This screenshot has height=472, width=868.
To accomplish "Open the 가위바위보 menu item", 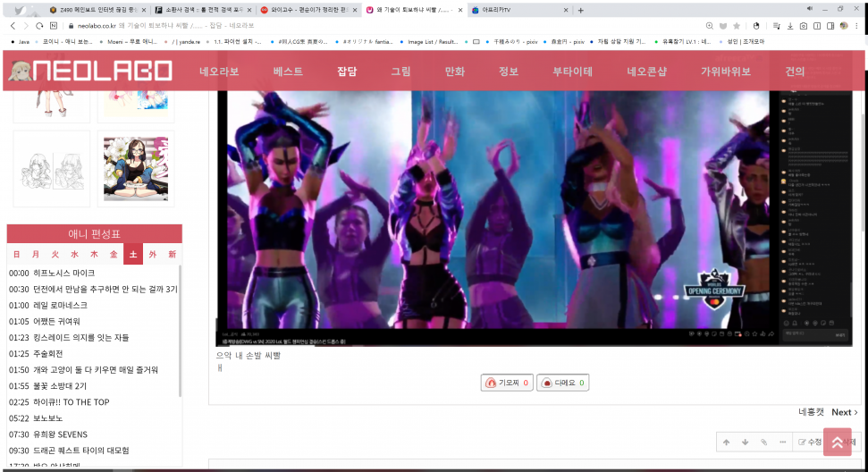I will 726,72.
